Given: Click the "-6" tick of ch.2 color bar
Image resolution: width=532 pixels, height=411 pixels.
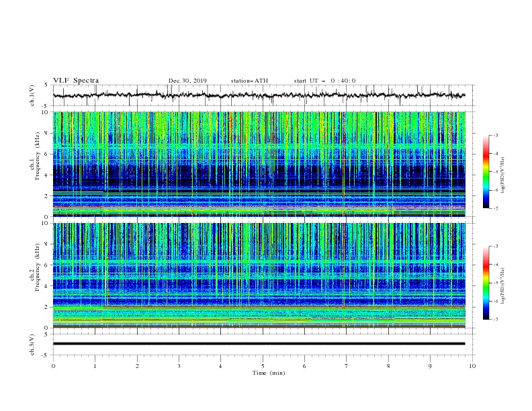Looking at the screenshot, I should pos(495,301).
